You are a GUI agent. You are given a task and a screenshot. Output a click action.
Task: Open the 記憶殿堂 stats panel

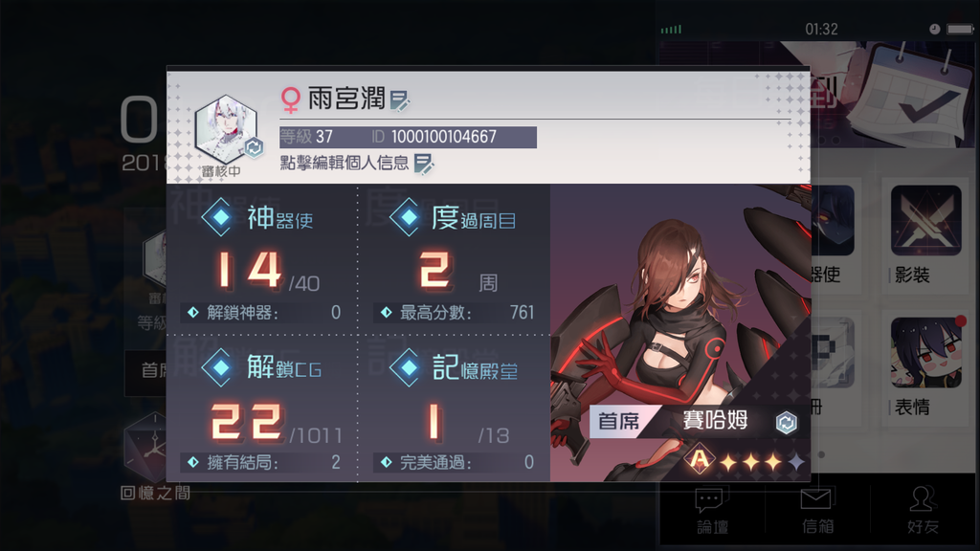point(455,408)
